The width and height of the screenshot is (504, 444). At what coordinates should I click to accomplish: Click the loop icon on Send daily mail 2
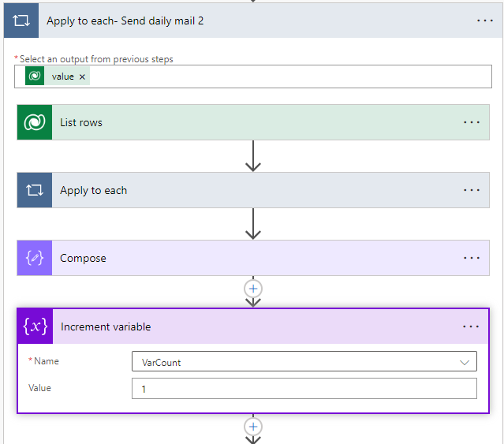click(x=21, y=21)
